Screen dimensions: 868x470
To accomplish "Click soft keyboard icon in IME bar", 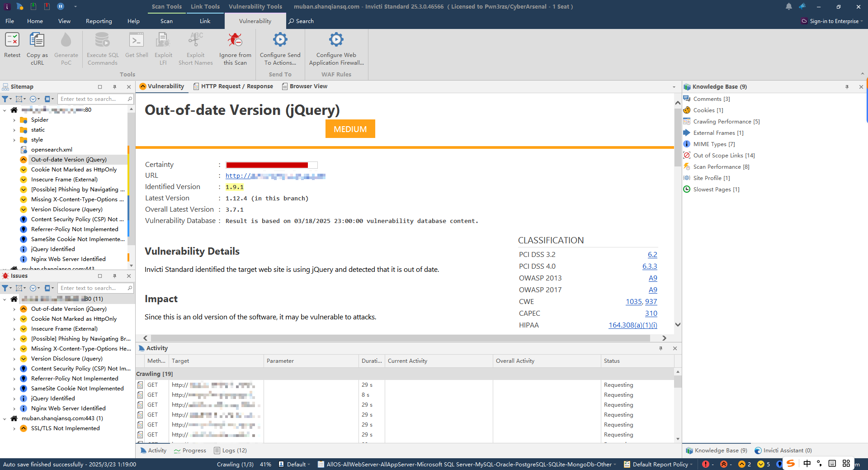I will [832, 464].
